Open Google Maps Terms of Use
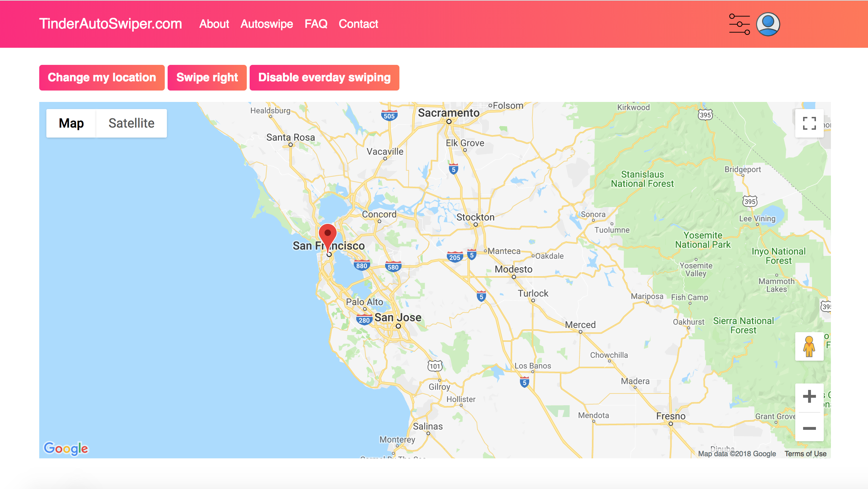The height and width of the screenshot is (489, 868). [806, 453]
